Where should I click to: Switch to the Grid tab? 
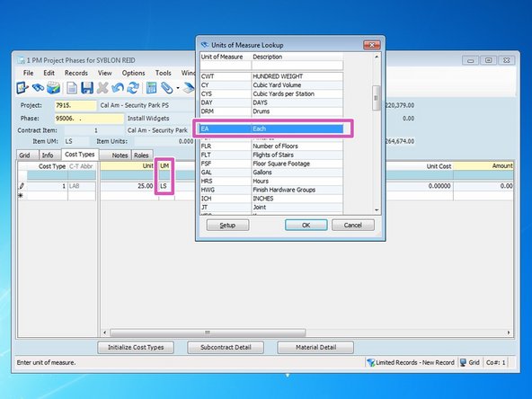24,155
